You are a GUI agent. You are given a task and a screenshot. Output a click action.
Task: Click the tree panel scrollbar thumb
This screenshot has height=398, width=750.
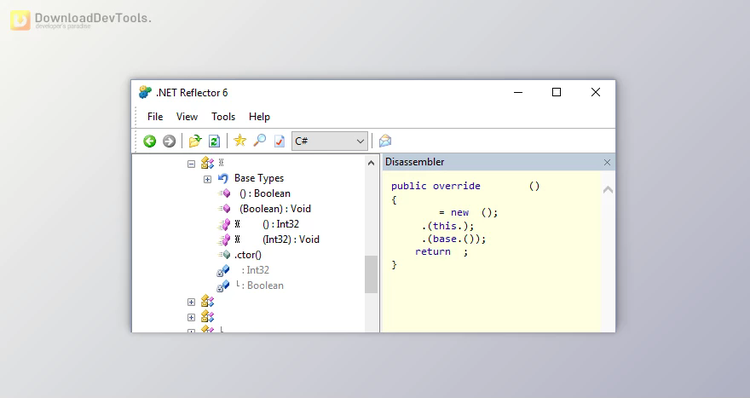click(x=371, y=275)
